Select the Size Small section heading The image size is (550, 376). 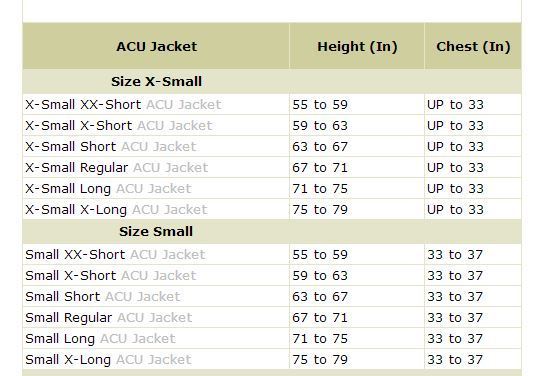156,232
